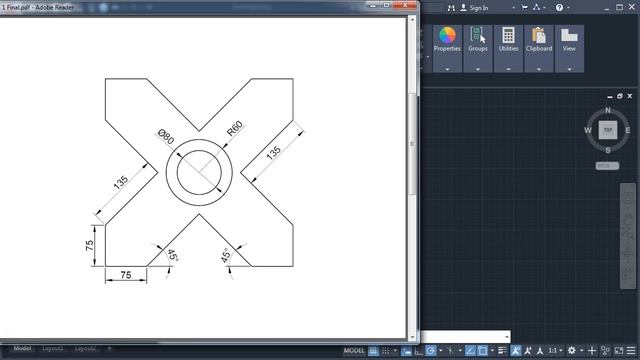This screenshot has height=360, width=640.
Task: Click the MODEL space status button
Action: [354, 350]
